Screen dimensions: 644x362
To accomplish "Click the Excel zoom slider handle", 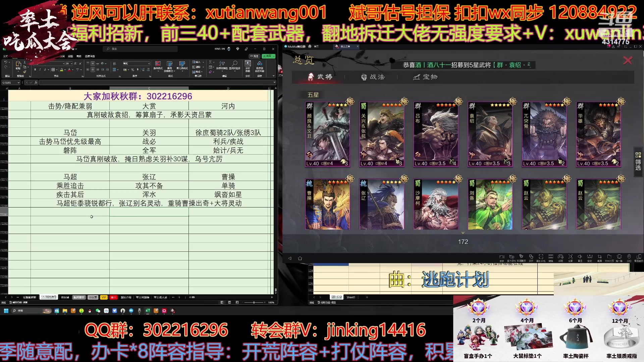I will click(x=254, y=302).
